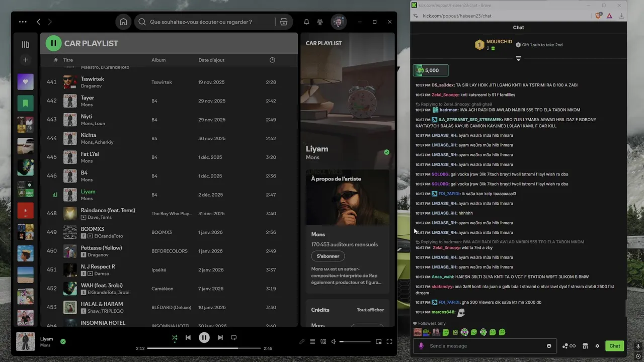Sort tracks by Album column

coord(158,60)
